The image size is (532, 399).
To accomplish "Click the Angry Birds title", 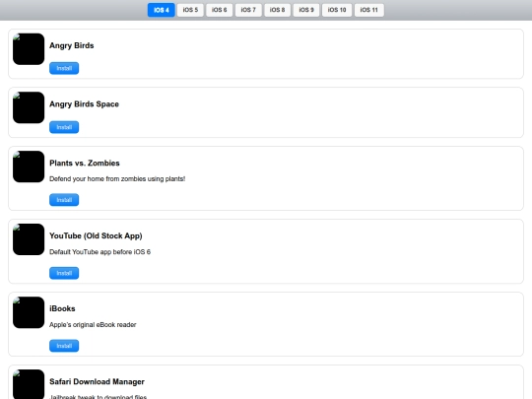I will click(x=72, y=45).
